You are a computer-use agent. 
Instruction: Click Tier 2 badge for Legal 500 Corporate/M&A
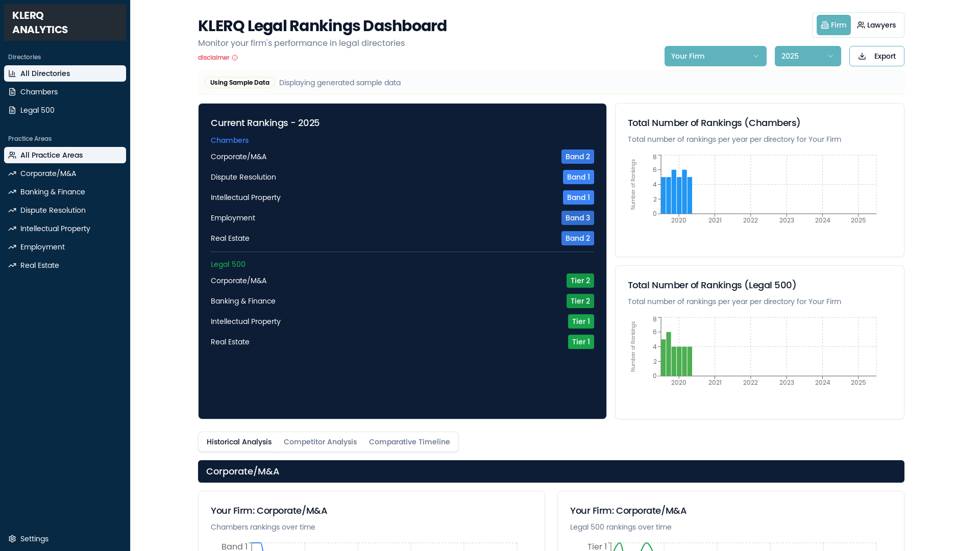[580, 281]
